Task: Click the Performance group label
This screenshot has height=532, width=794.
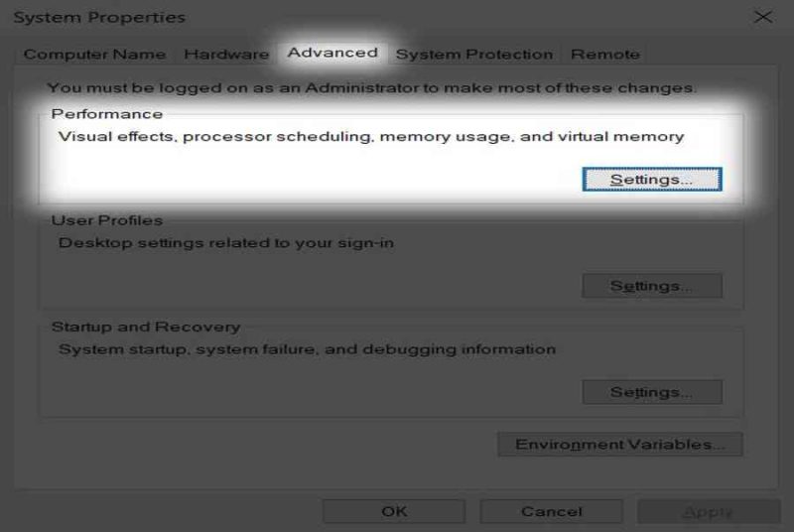Action: pyautogui.click(x=107, y=114)
